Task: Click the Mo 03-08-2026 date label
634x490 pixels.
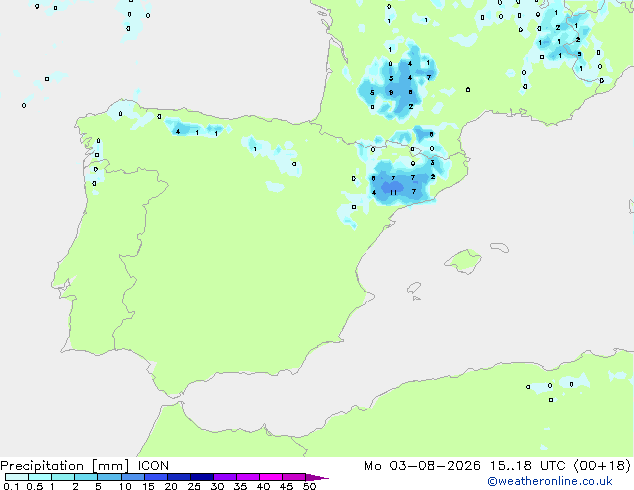Action: pyautogui.click(x=422, y=466)
